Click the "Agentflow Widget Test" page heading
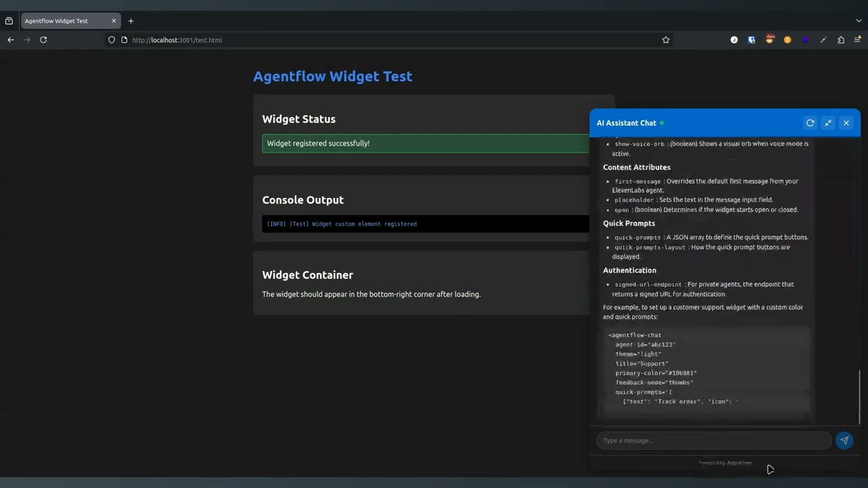 click(332, 76)
